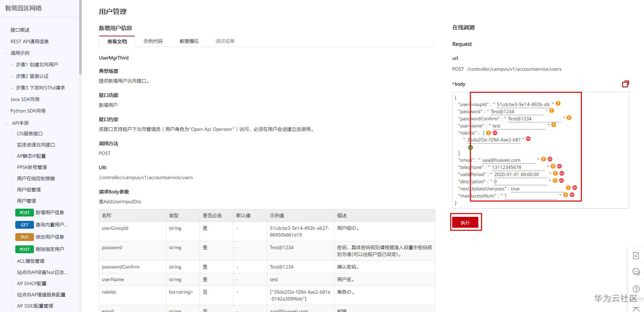Open the userName field help icon
This screenshot has width=644, height=312.
tap(554, 125)
